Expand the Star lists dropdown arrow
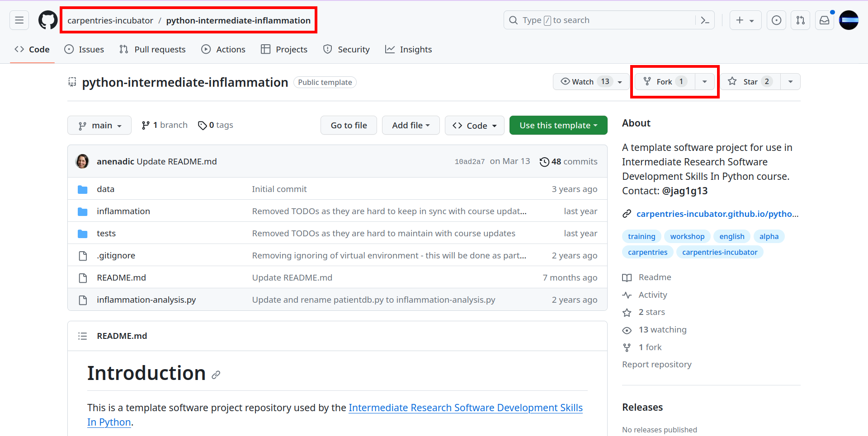Viewport: 868px width, 436px height. click(x=790, y=82)
